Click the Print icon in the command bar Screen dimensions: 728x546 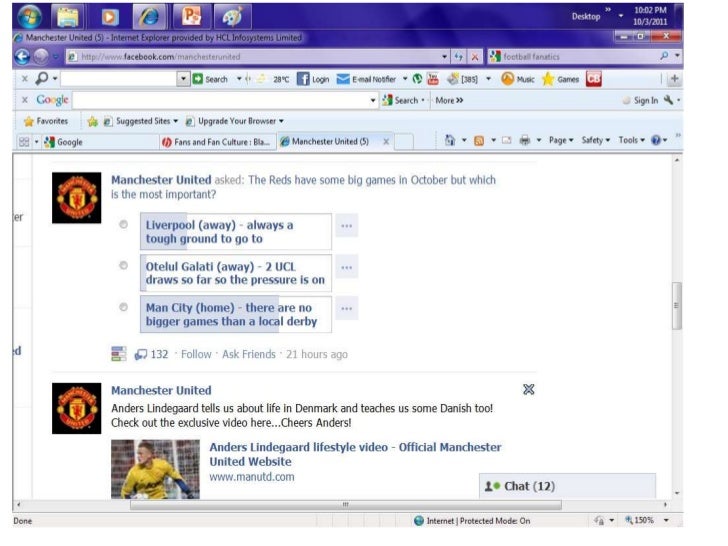click(x=525, y=140)
